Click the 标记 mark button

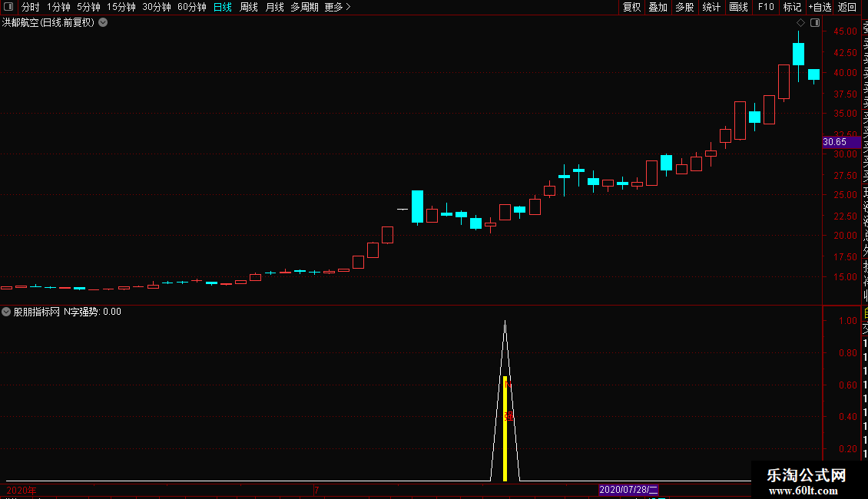click(792, 7)
